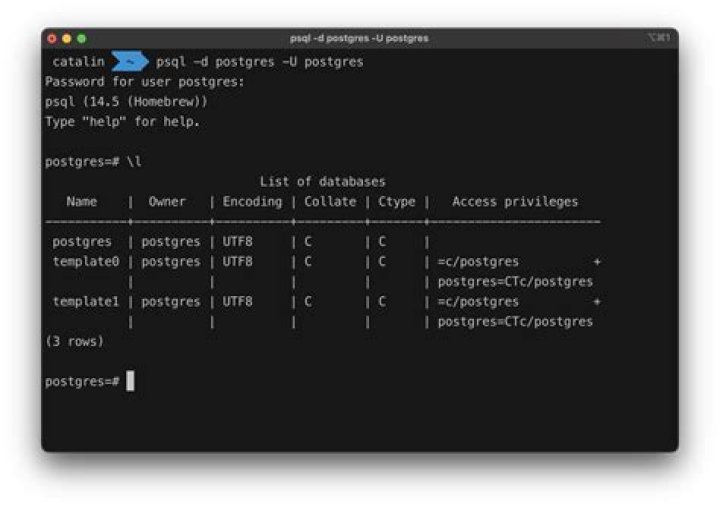The height and width of the screenshot is (507, 720).
Task: Click 'postgres' in the Name column
Action: (82, 242)
